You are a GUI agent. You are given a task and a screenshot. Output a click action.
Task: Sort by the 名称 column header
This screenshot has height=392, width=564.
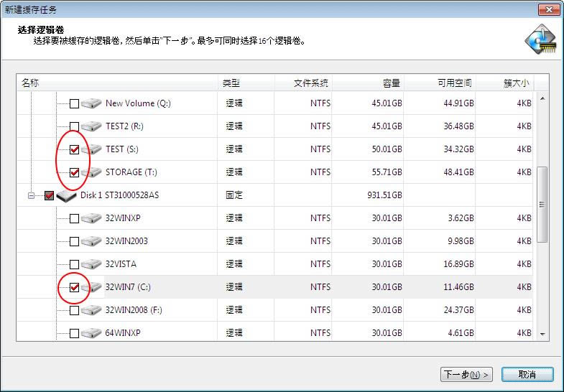pyautogui.click(x=117, y=83)
